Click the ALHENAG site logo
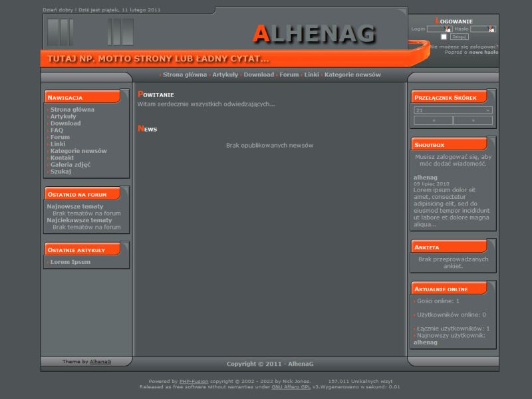Viewport: 532px width, 399px height. pyautogui.click(x=315, y=34)
